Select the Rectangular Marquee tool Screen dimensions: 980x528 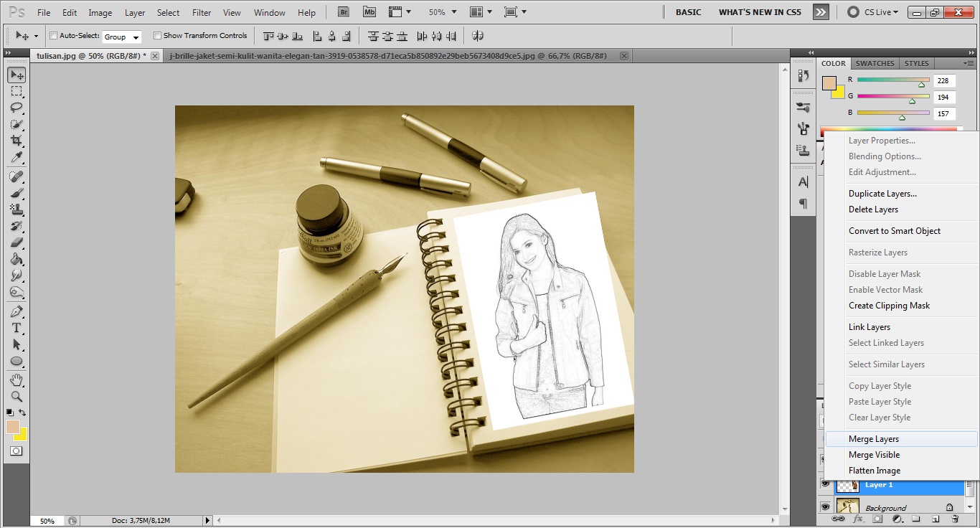tap(16, 91)
